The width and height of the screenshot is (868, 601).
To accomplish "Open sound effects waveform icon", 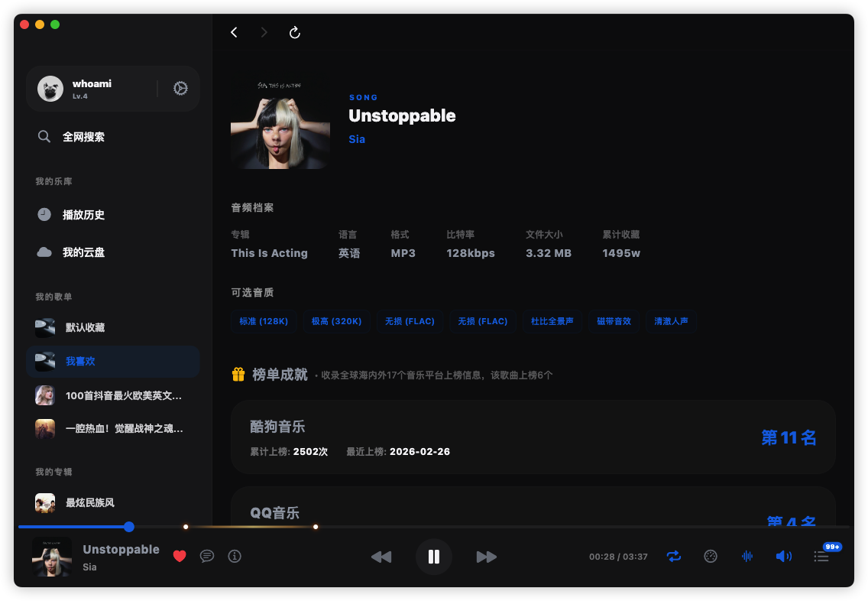I will pyautogui.click(x=747, y=556).
